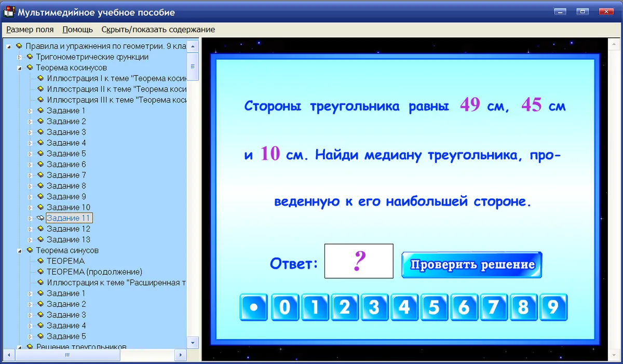
Task: Expand Задание 3 under Теорема синусов
Action: pos(30,315)
